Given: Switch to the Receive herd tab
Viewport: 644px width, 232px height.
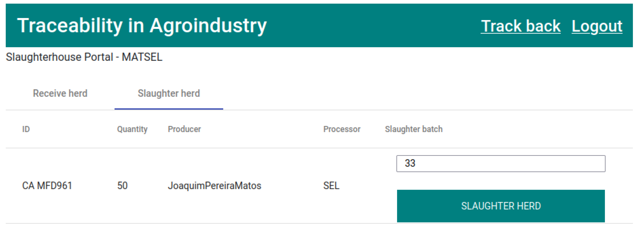Looking at the screenshot, I should (x=60, y=93).
